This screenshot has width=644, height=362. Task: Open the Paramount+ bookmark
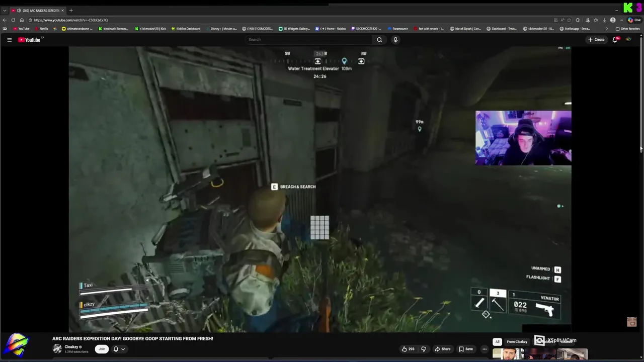pos(398,29)
